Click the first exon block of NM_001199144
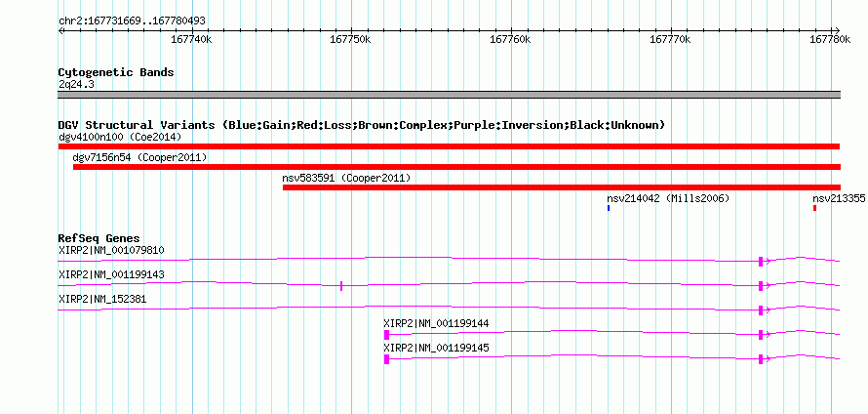 (386, 335)
